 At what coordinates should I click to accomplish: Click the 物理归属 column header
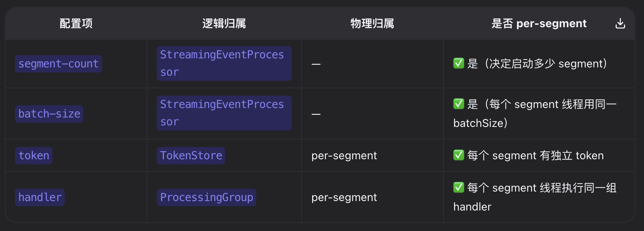click(372, 24)
